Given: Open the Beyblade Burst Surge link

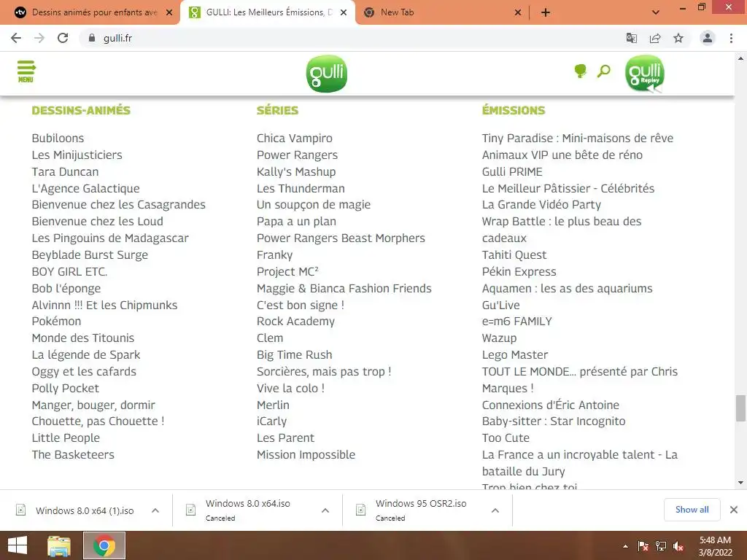Looking at the screenshot, I should click(90, 254).
